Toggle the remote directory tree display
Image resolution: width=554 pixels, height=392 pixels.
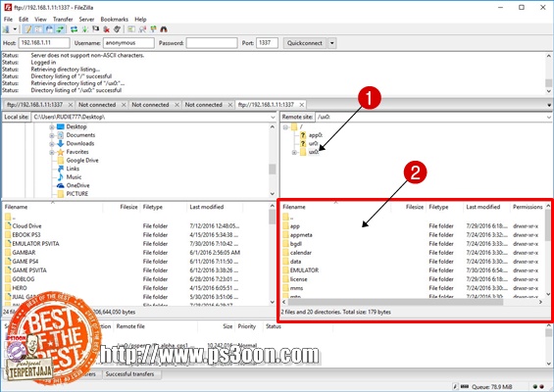[50, 29]
